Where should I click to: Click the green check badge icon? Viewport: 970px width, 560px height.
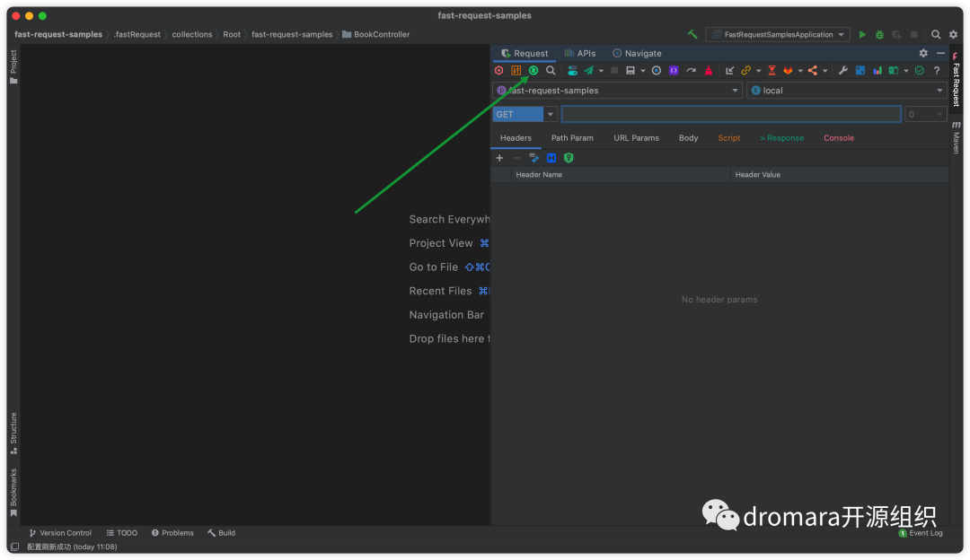pyautogui.click(x=920, y=71)
